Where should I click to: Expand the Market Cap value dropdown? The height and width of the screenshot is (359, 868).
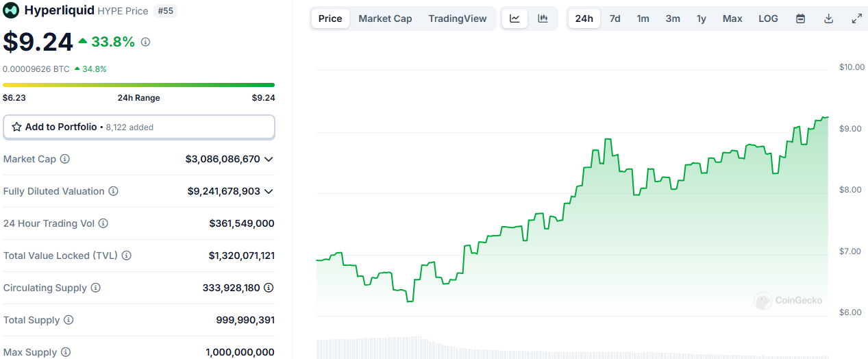(x=269, y=159)
